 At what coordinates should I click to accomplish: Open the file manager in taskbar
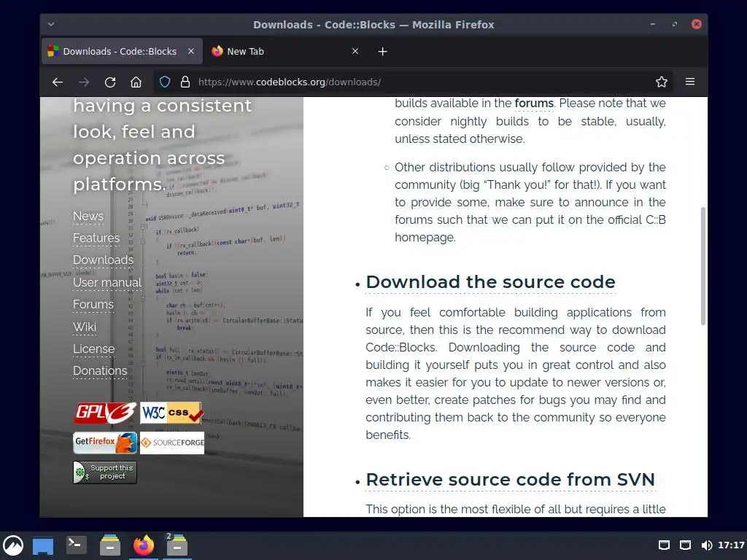110,545
